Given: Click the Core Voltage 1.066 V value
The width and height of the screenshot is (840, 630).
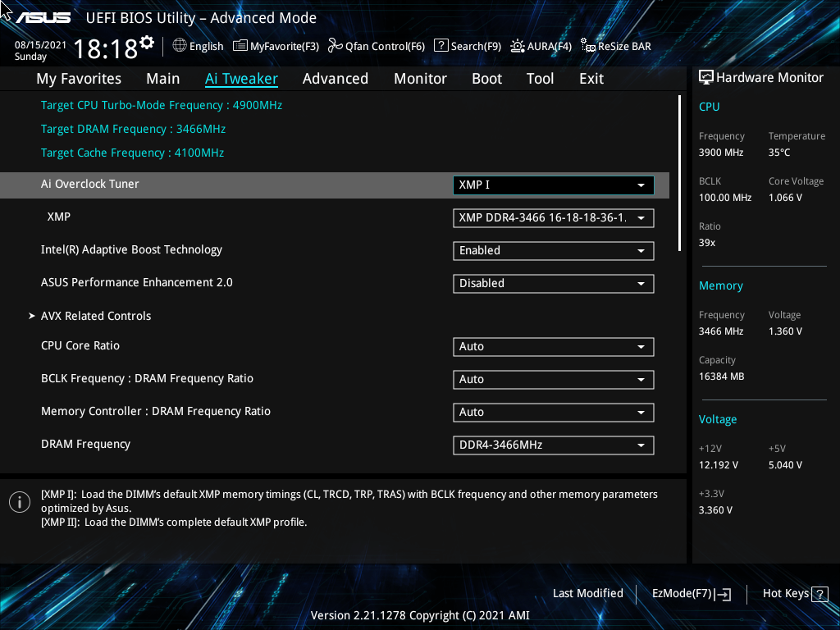Looking at the screenshot, I should point(785,198).
